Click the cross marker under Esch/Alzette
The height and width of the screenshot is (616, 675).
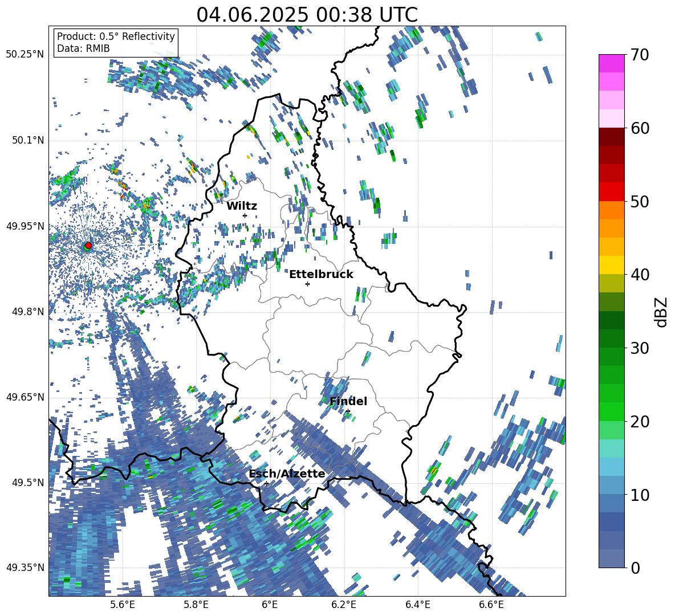point(266,483)
